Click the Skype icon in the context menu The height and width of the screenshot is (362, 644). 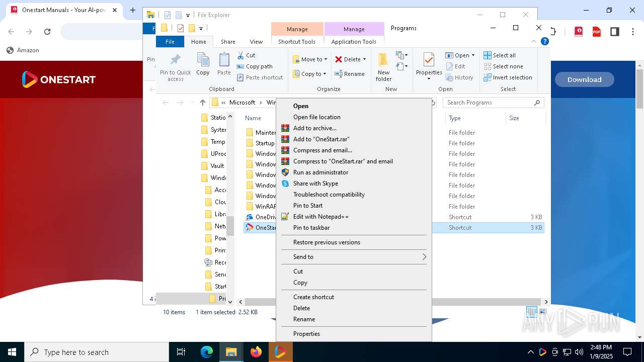click(x=285, y=184)
